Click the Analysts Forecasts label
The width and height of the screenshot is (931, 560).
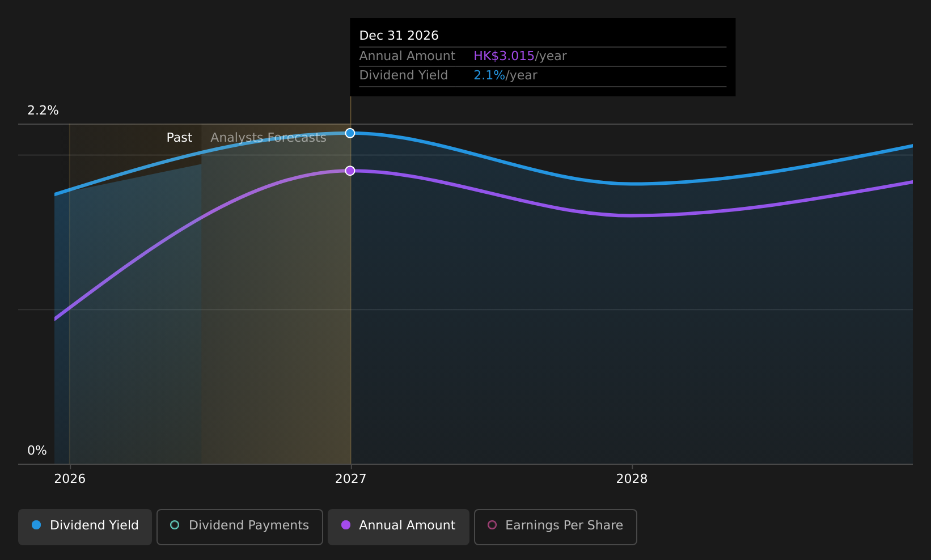click(268, 138)
